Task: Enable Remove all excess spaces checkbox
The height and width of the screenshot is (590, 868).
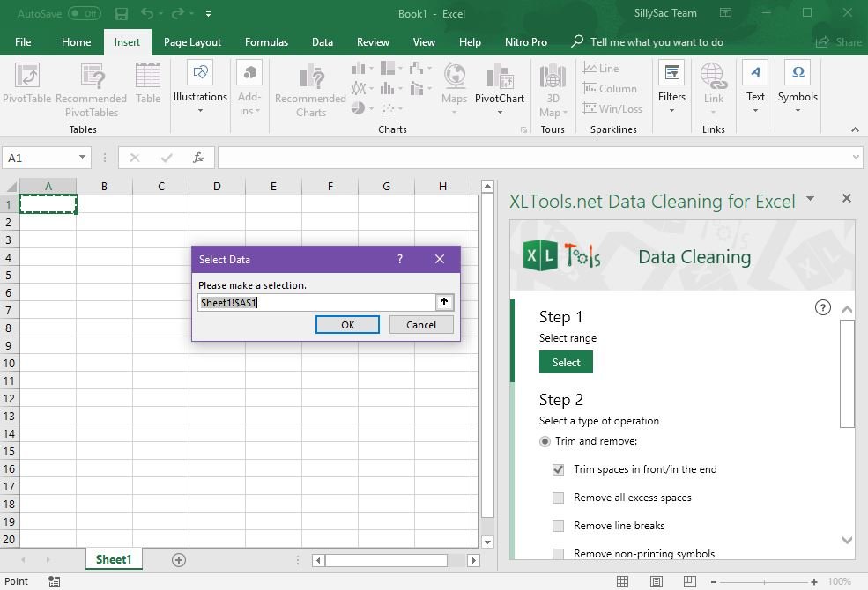Action: [558, 498]
